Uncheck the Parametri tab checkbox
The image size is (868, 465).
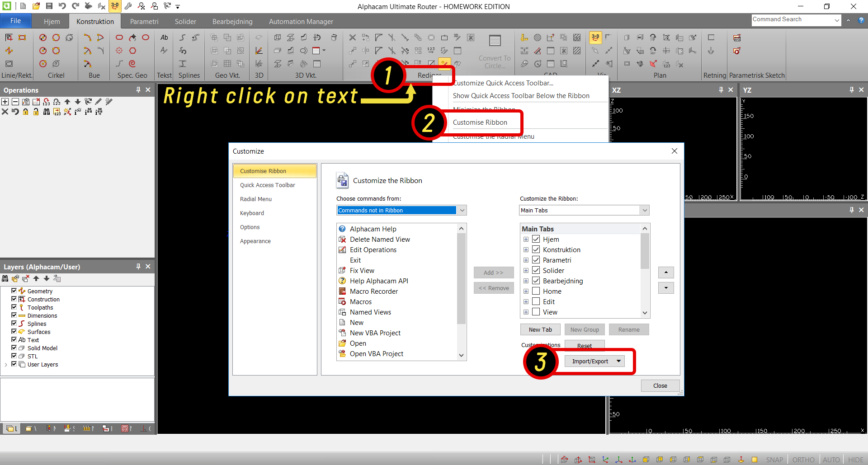(x=536, y=260)
